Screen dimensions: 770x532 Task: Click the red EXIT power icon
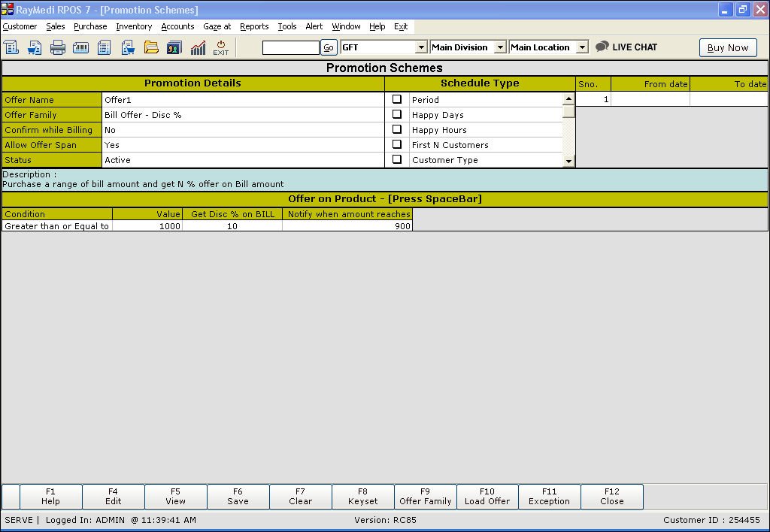pos(221,47)
